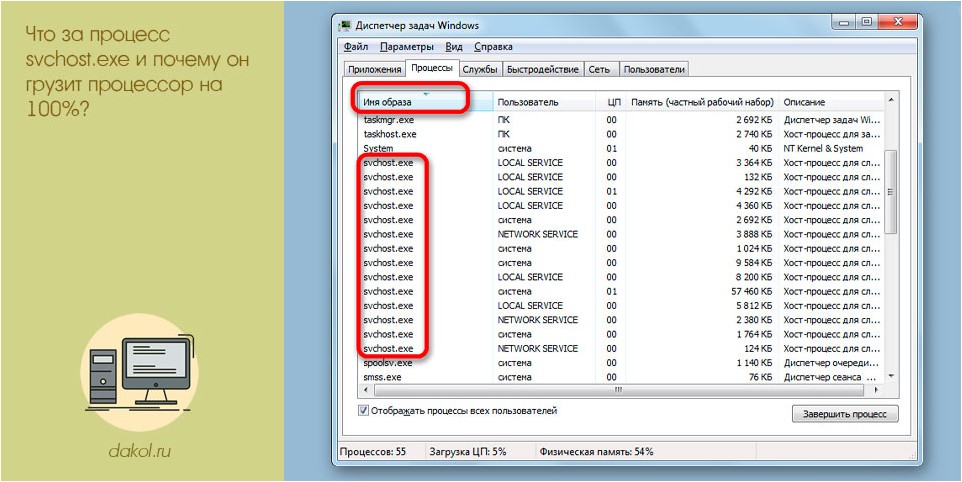Image resolution: width=962 pixels, height=482 pixels.
Task: Select svchost.exe row using 1 764 КБ
Action: (x=621, y=334)
